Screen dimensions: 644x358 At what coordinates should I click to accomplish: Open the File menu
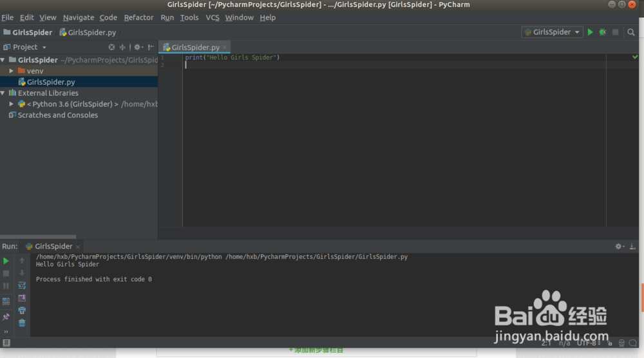7,17
